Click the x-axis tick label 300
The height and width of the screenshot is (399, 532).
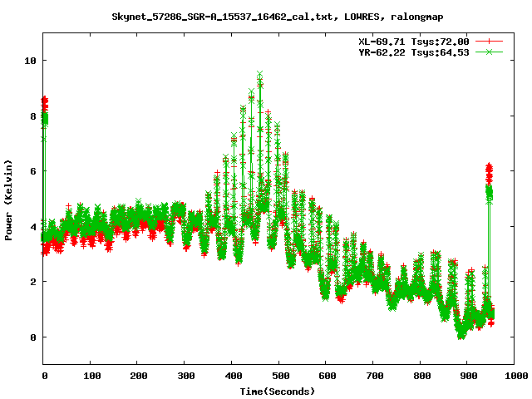[x=185, y=376]
